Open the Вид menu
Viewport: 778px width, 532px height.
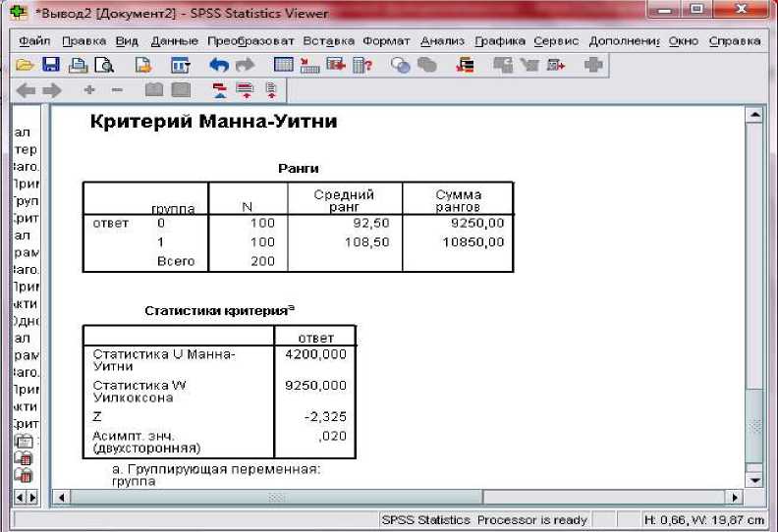[x=127, y=41]
